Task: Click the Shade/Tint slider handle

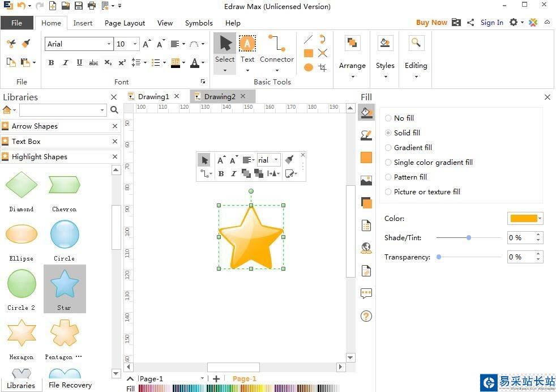Action: pyautogui.click(x=469, y=238)
